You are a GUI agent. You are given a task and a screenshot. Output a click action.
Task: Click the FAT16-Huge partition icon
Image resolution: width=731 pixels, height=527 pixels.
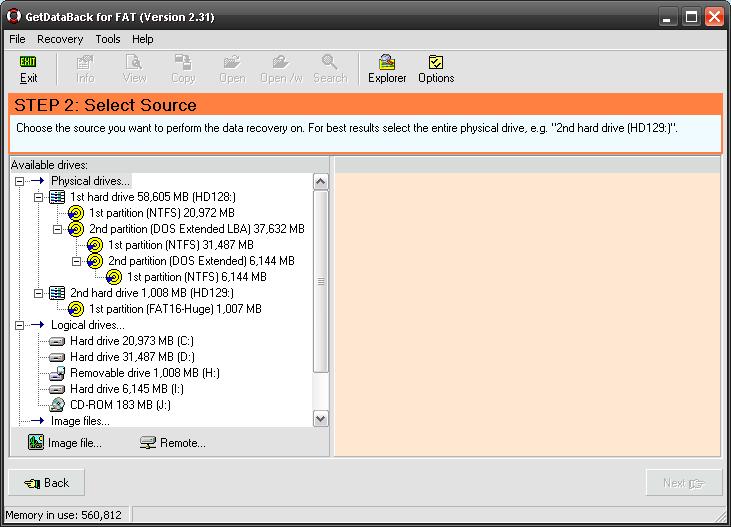(76, 309)
